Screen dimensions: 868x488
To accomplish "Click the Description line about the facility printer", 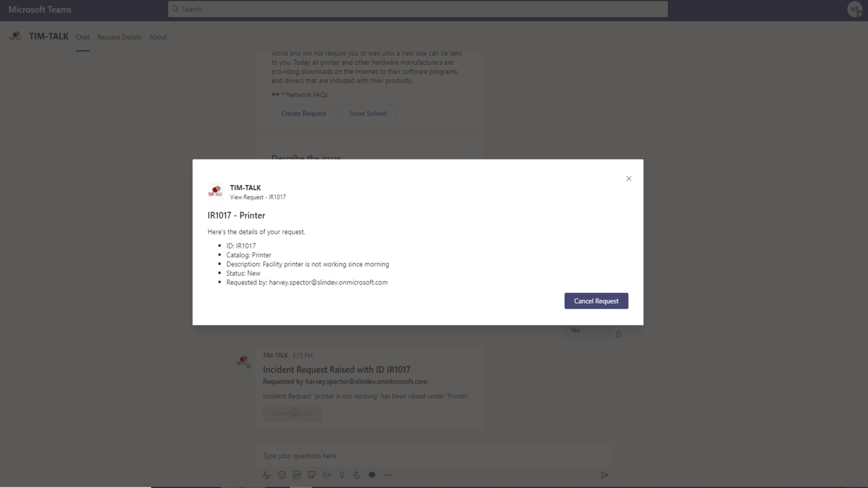I will pos(308,264).
